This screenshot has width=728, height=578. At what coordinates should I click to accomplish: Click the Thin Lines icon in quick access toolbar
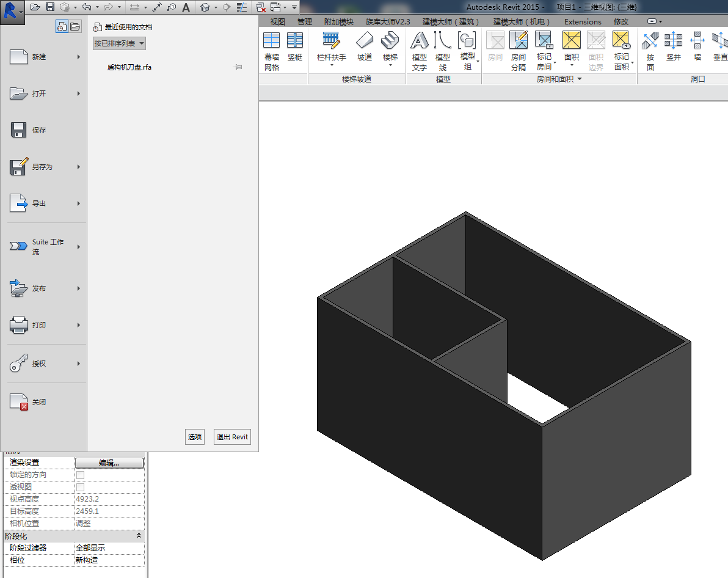tap(241, 7)
